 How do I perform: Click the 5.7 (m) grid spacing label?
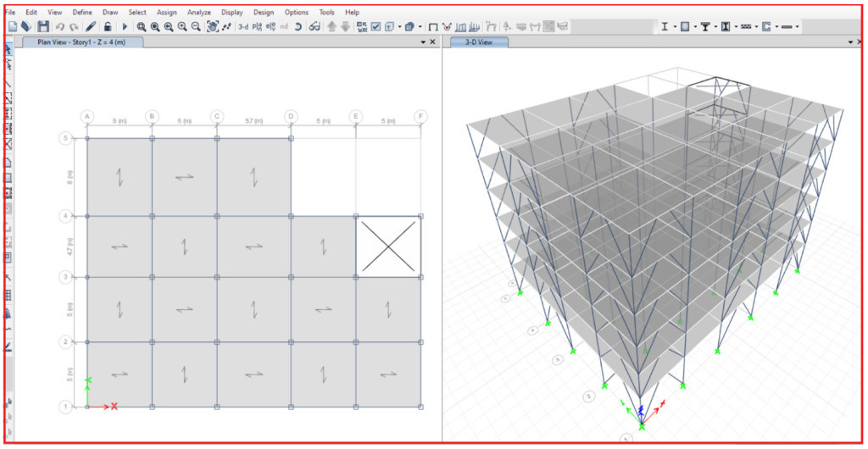pos(253,121)
